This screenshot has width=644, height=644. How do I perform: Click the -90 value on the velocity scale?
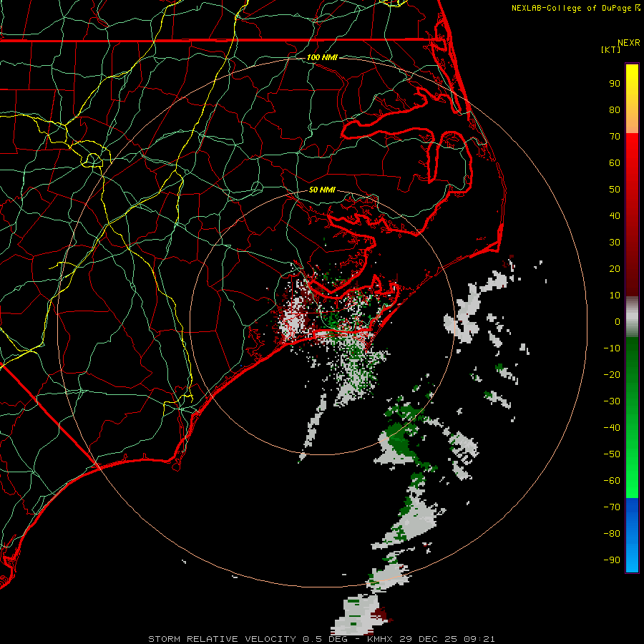612,560
